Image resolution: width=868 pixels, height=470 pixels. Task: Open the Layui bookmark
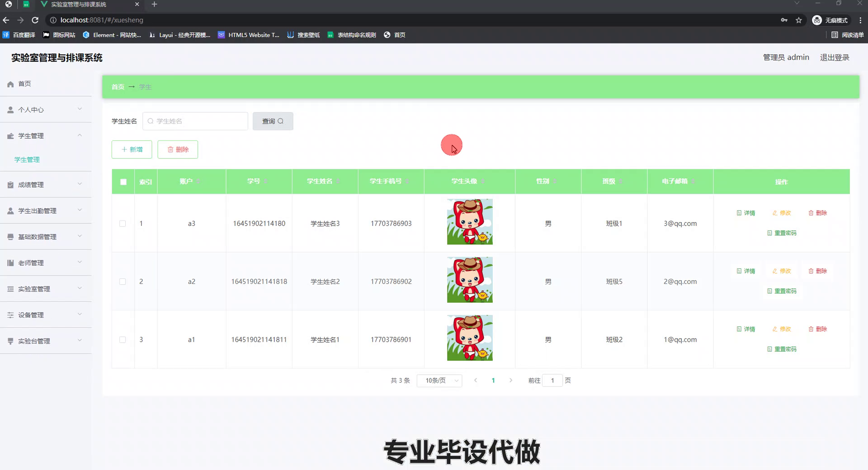pyautogui.click(x=179, y=35)
